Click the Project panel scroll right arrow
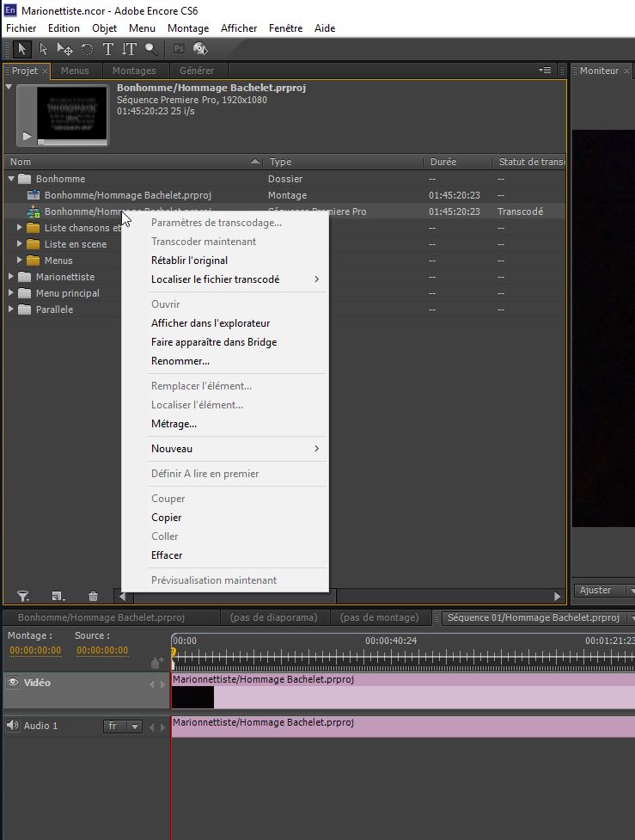 point(558,596)
